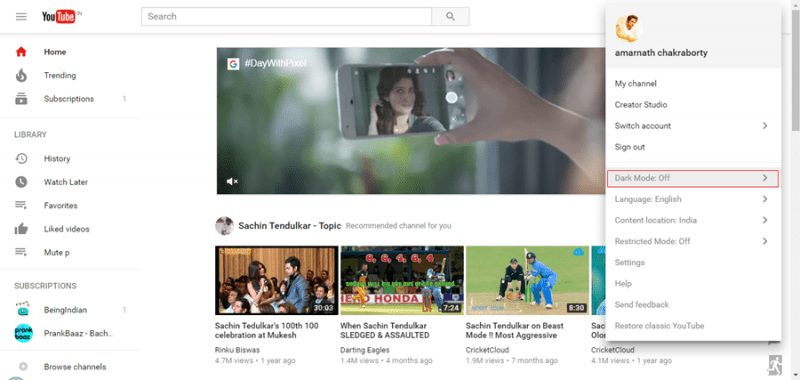Image resolution: width=800 pixels, height=380 pixels.
Task: Open the Beast Mode video thumbnail
Action: pyautogui.click(x=528, y=281)
